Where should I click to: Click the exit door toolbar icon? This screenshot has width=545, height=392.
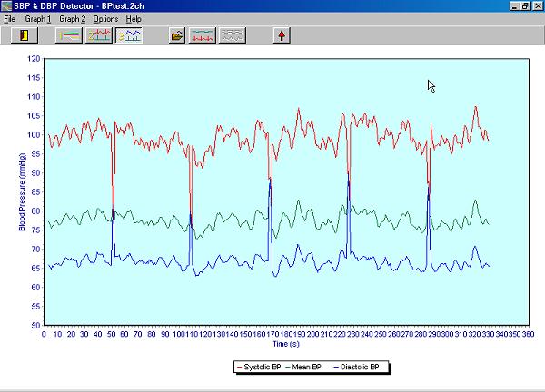pyautogui.click(x=24, y=35)
